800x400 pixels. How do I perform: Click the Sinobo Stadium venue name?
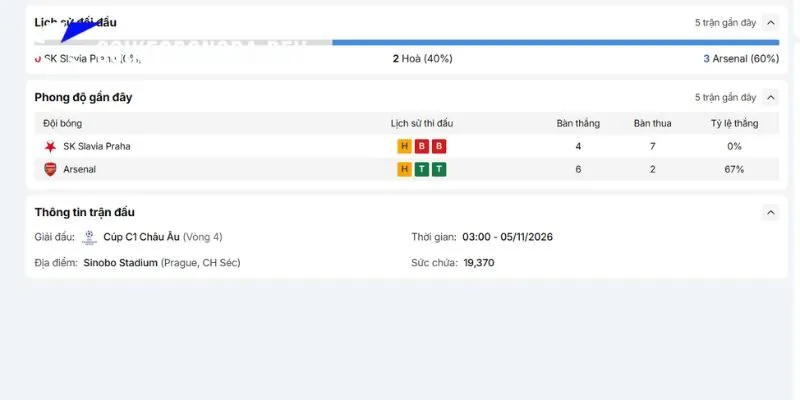(120, 263)
